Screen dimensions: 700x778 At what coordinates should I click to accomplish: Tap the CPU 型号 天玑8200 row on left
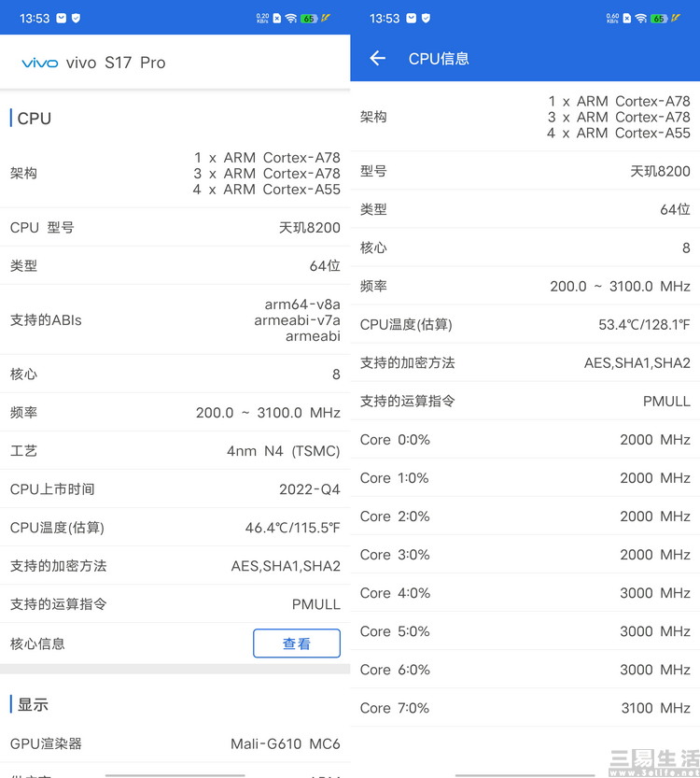175,227
